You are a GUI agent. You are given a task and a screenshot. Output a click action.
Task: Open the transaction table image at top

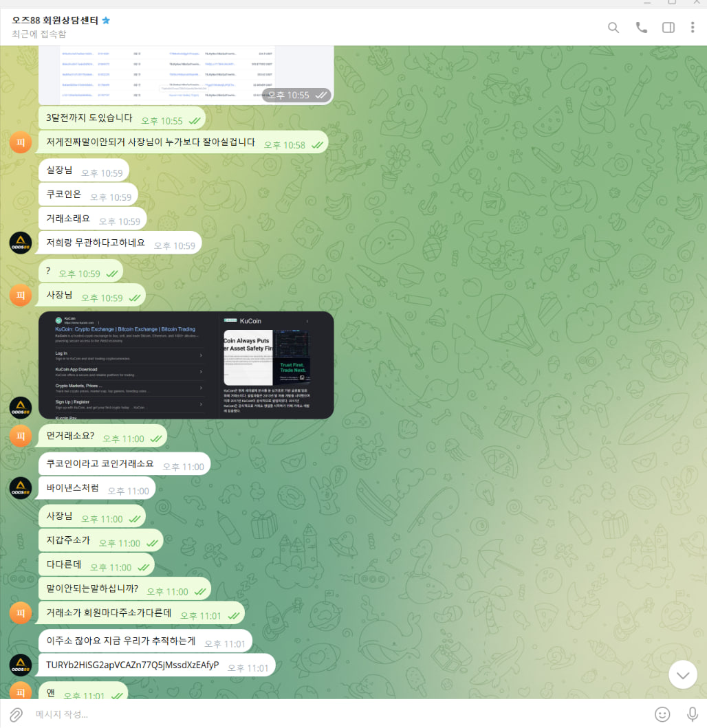pyautogui.click(x=186, y=75)
